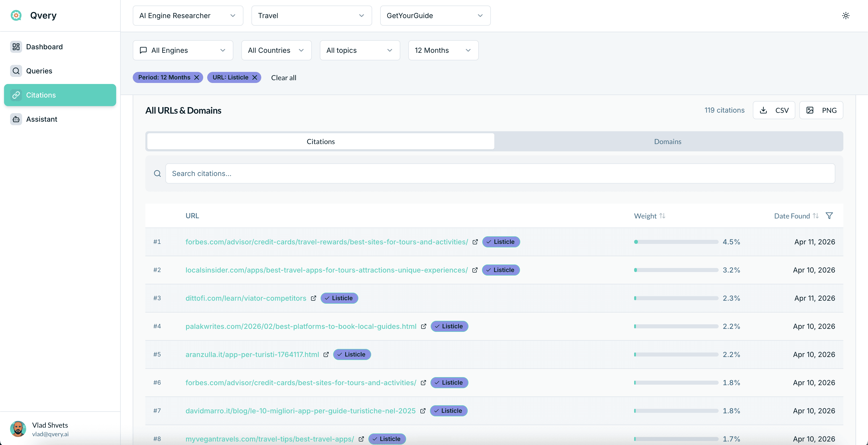Screen dimensions: 868x445
Task: Expand the All topics filter dropdown
Action: point(360,50)
